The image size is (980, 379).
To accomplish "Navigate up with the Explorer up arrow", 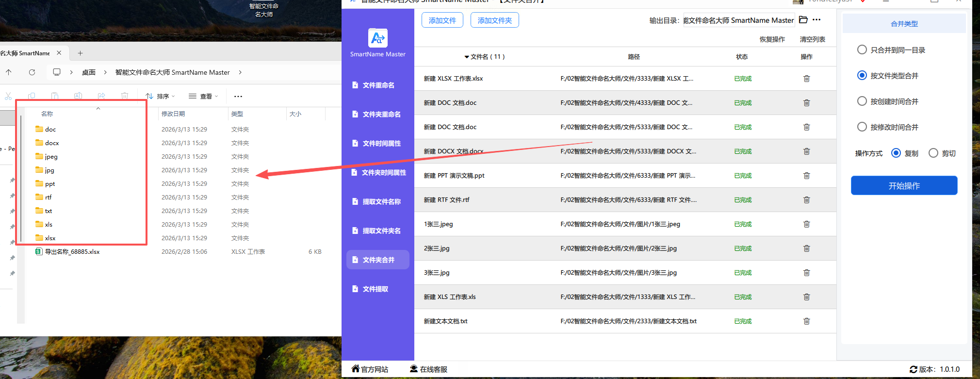I will click(x=9, y=72).
